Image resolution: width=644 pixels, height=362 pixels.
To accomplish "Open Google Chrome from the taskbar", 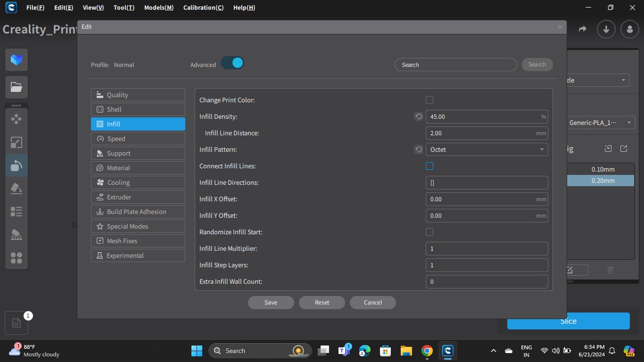I will click(427, 351).
